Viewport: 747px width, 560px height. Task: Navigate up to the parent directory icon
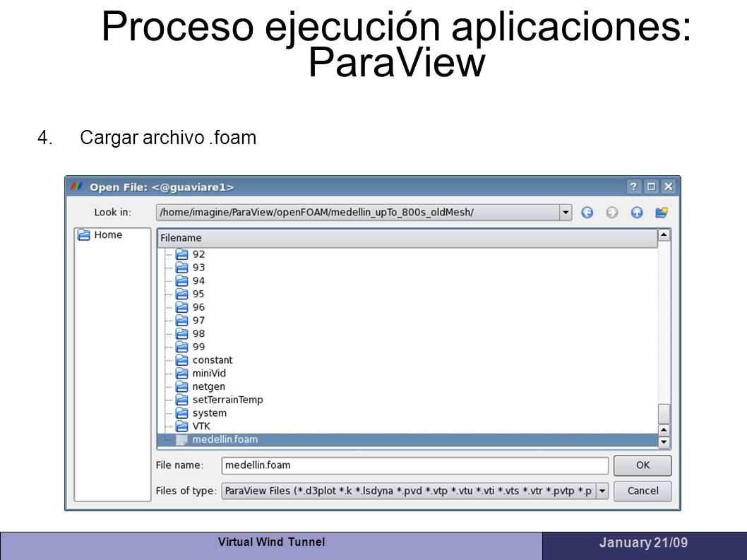pos(636,213)
